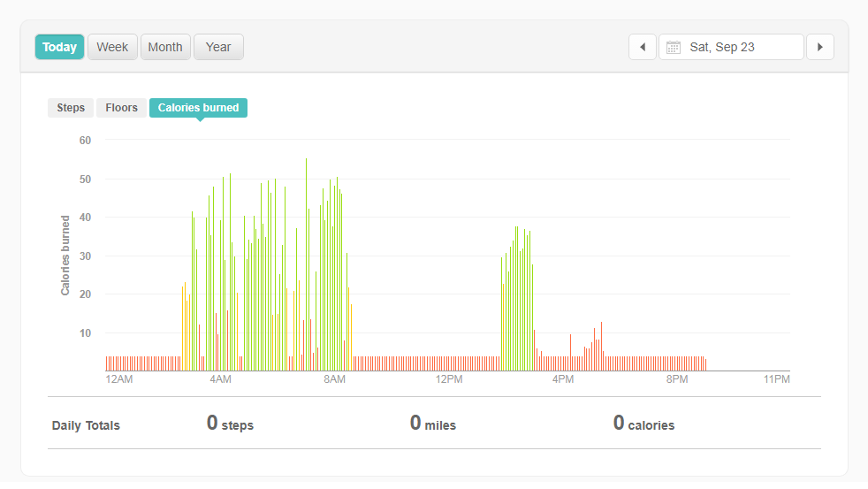The height and width of the screenshot is (489, 868).
Task: Click the 8AM axis label
Action: pos(334,379)
